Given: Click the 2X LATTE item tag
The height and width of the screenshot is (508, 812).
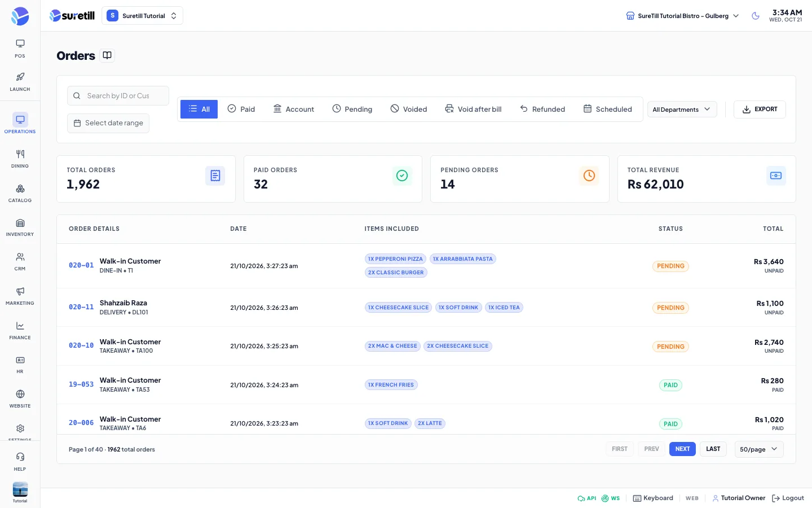Looking at the screenshot, I should point(430,423).
